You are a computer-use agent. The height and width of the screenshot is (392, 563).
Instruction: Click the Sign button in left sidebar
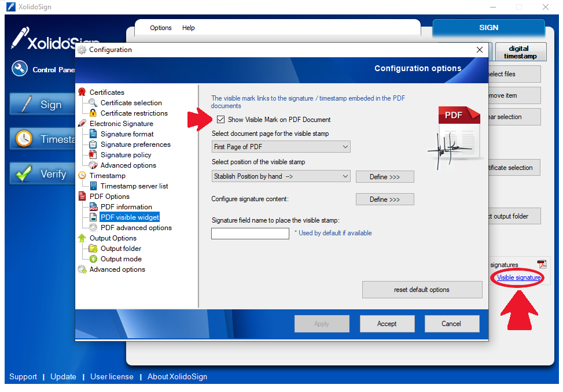pos(42,105)
